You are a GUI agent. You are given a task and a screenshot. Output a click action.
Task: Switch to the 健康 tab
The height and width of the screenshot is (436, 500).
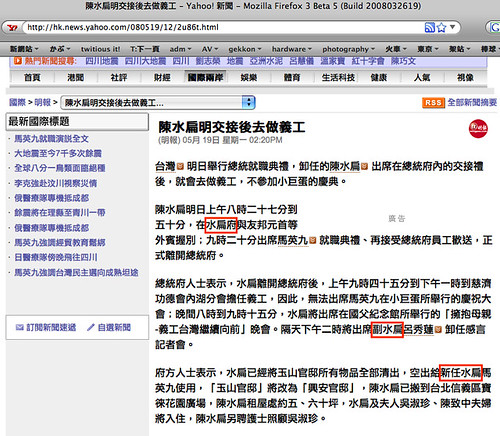379,77
